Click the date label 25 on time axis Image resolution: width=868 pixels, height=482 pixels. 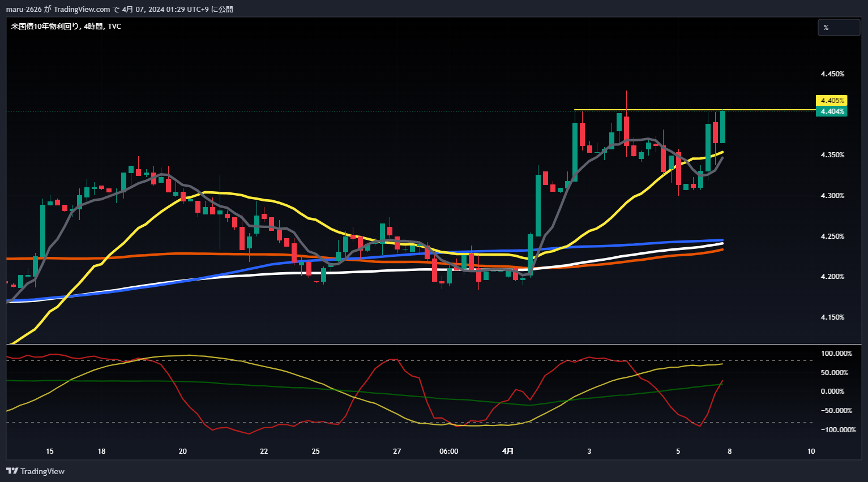click(315, 451)
